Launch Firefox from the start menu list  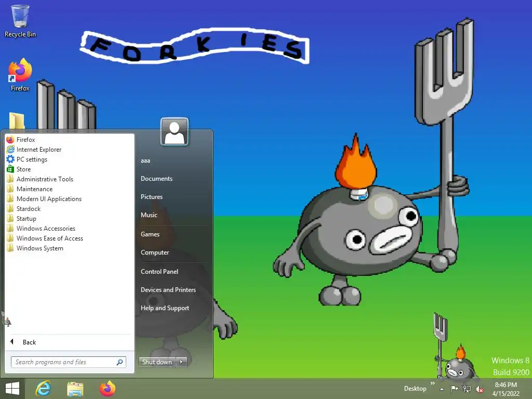[x=70, y=139]
